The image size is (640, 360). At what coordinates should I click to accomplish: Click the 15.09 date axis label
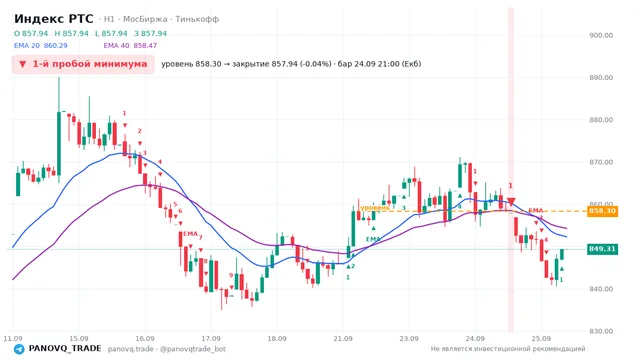click(79, 339)
